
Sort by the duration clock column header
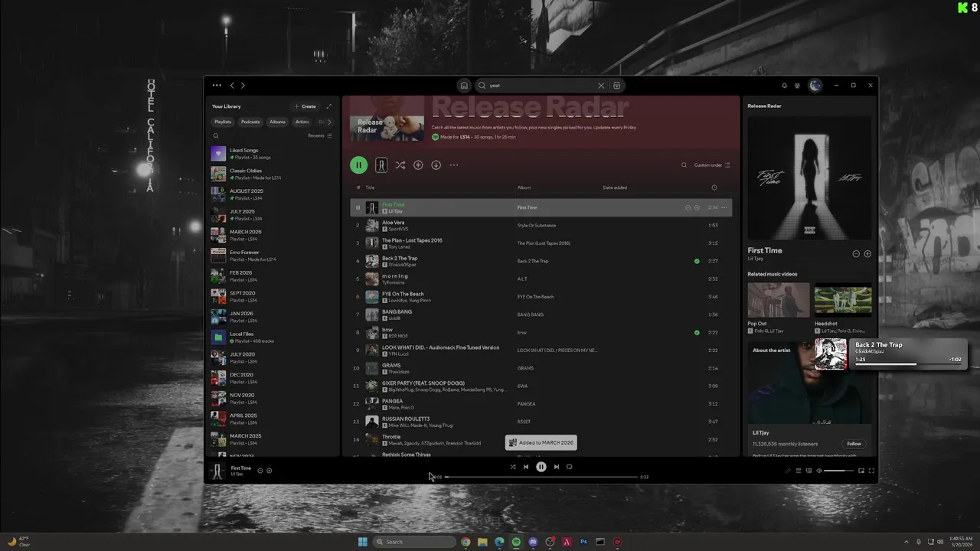pos(714,187)
